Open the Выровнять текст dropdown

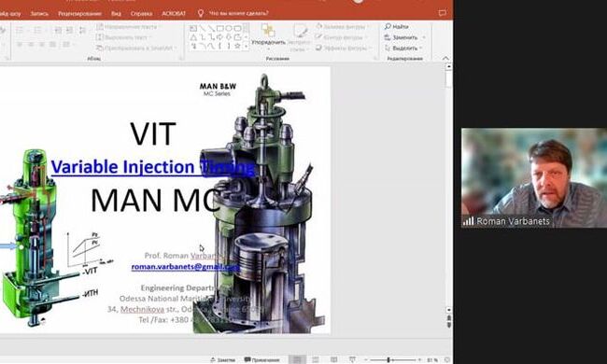(124, 37)
